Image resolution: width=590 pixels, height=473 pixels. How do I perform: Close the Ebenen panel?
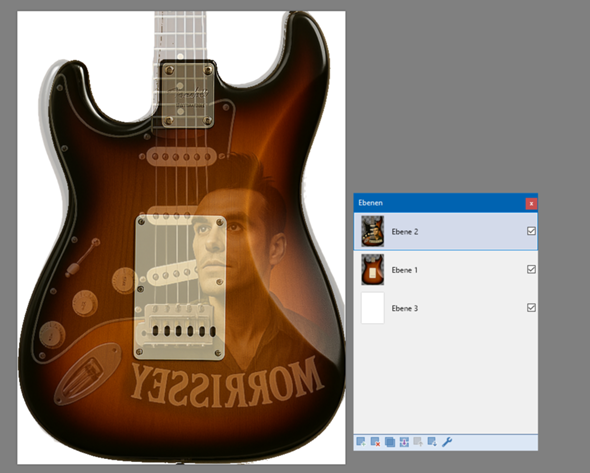click(531, 204)
